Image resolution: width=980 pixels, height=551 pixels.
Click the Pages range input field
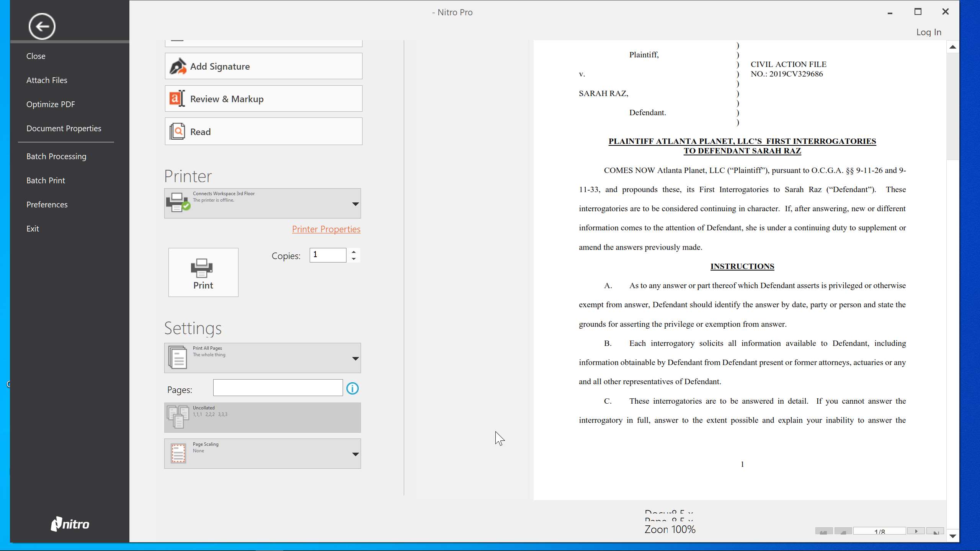[278, 388]
